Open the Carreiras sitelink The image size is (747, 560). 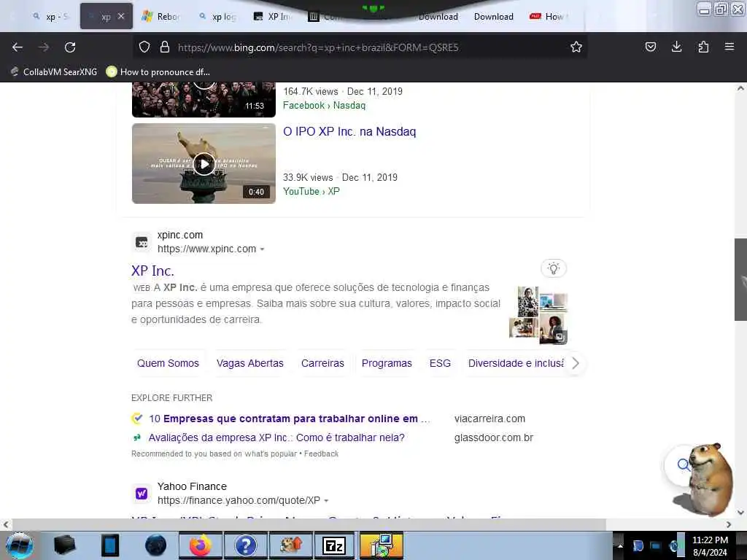point(322,363)
